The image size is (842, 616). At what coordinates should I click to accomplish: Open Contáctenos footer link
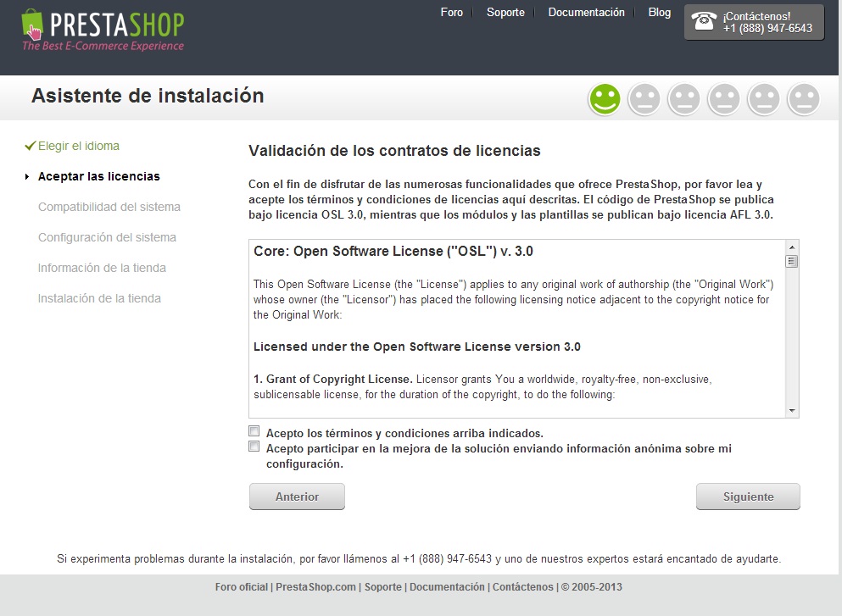(523, 587)
